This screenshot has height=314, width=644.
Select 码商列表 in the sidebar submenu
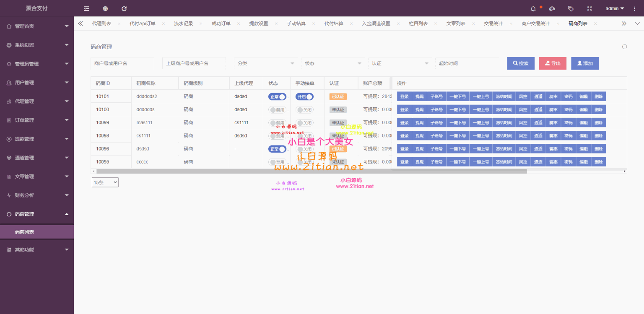click(x=37, y=232)
